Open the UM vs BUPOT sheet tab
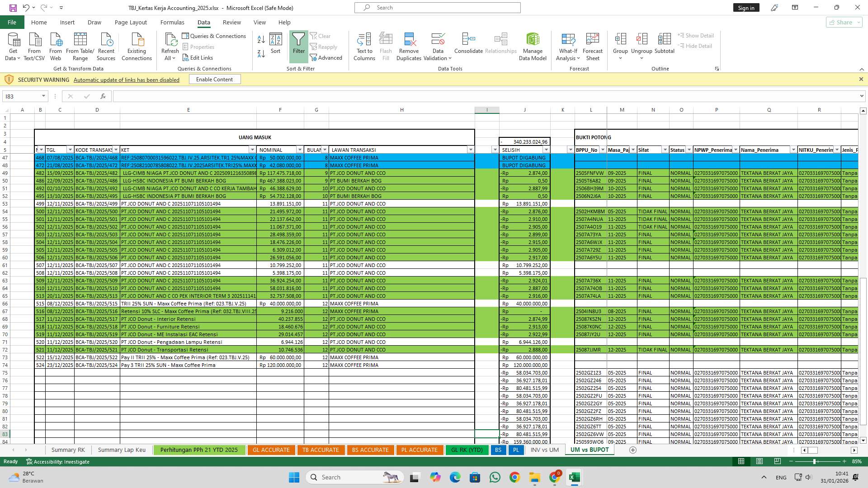868x488 pixels. [590, 450]
